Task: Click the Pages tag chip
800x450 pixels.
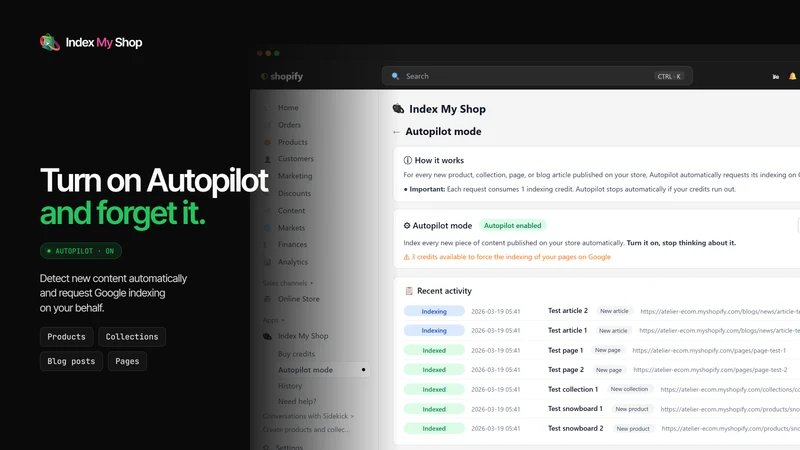Action: click(127, 361)
